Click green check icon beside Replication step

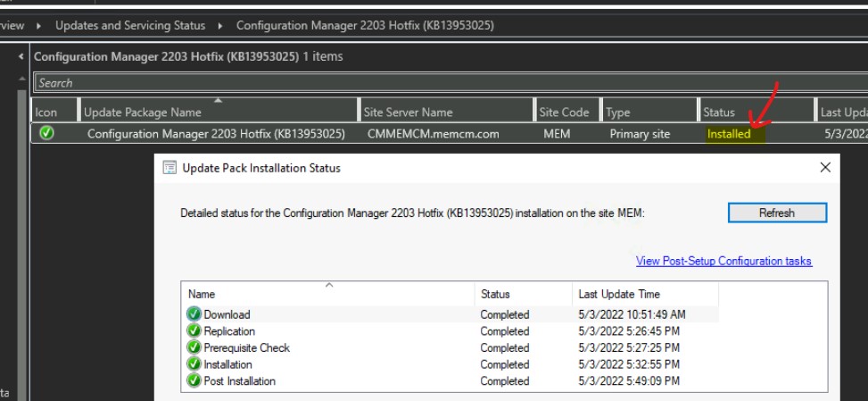[194, 331]
